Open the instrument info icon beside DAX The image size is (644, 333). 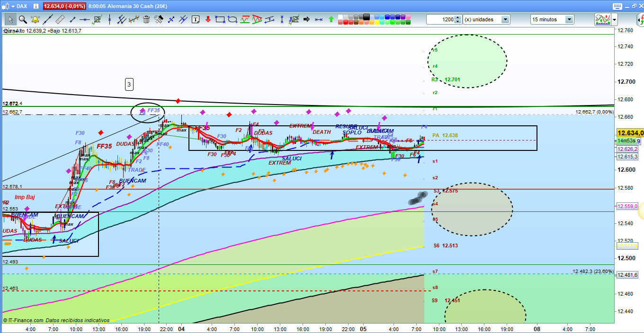(x=35, y=6)
